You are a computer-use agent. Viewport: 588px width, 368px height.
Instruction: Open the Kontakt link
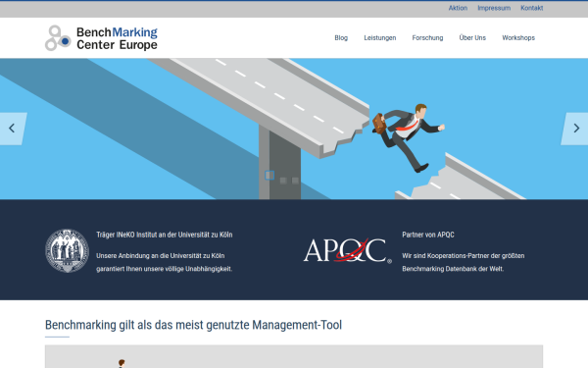532,8
